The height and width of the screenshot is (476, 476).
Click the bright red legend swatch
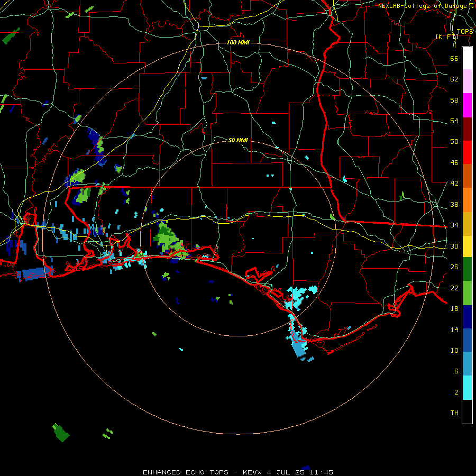coord(467,152)
